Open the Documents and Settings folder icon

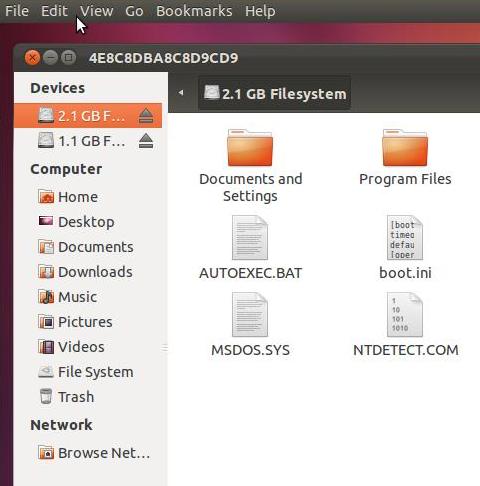(250, 148)
